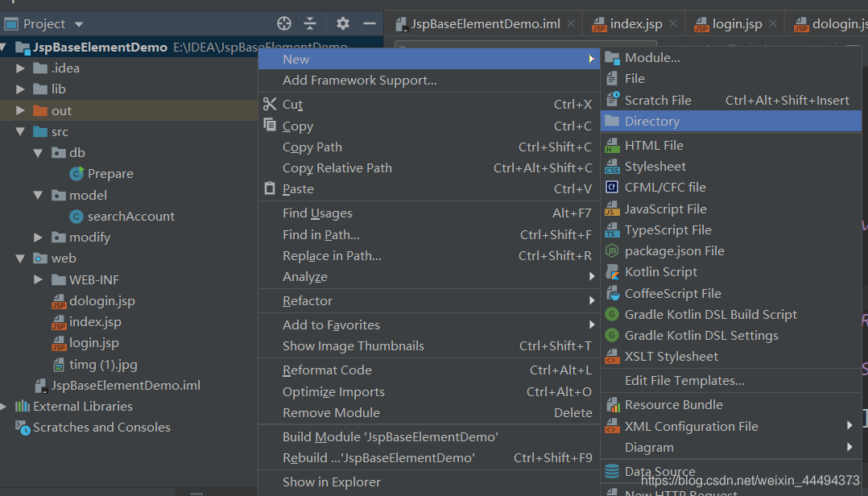Hide the Project panel with minus icon
This screenshot has height=496, width=868.
(x=370, y=24)
